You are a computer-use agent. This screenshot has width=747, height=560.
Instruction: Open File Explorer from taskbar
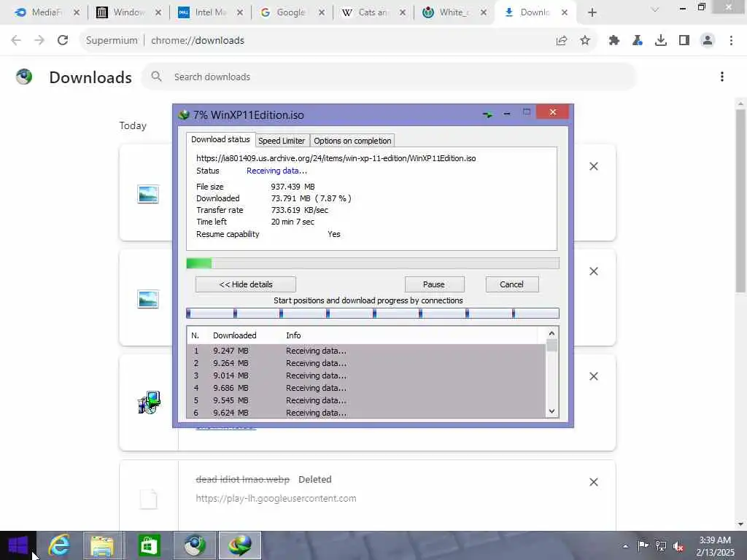click(x=102, y=545)
